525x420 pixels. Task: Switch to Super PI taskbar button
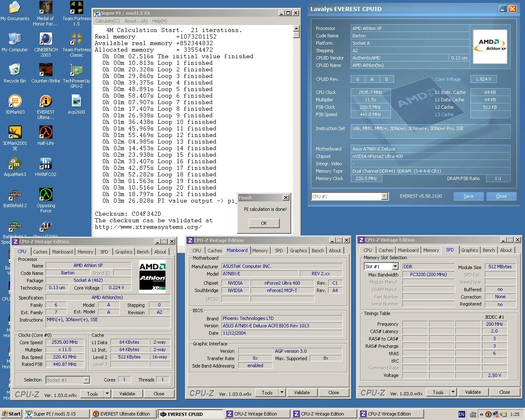pyautogui.click(x=56, y=414)
